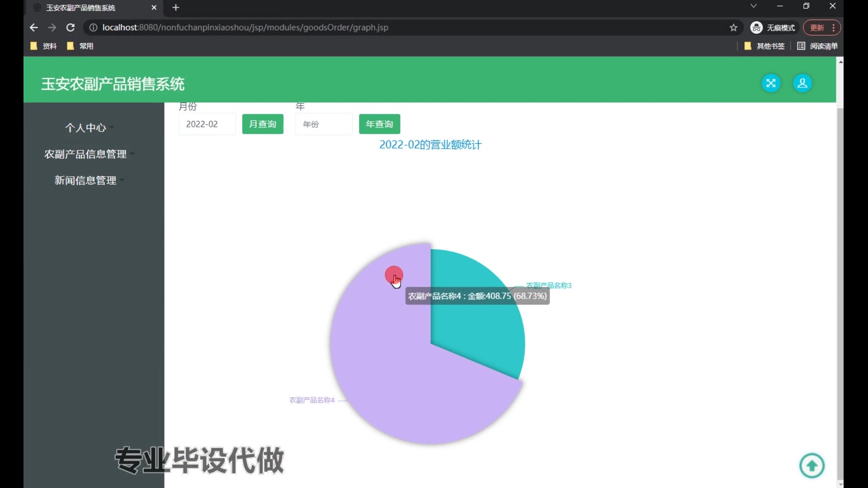Click the fullscreen toggle icon in header

point(771,83)
